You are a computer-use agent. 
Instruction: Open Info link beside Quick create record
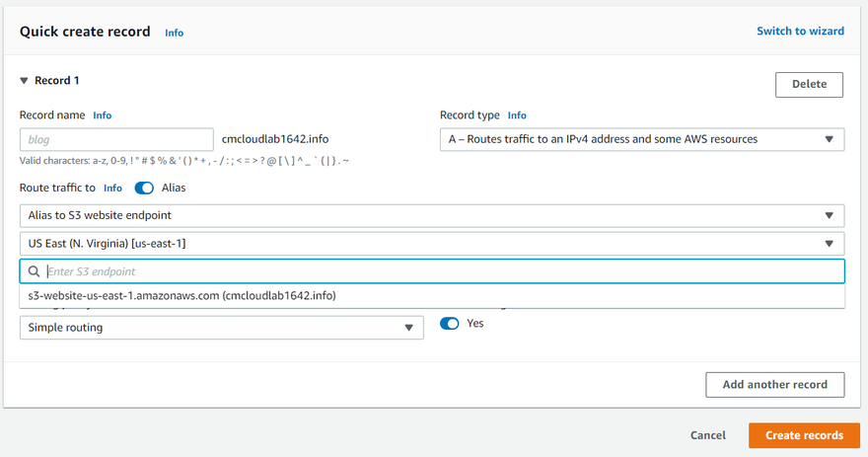[174, 33]
